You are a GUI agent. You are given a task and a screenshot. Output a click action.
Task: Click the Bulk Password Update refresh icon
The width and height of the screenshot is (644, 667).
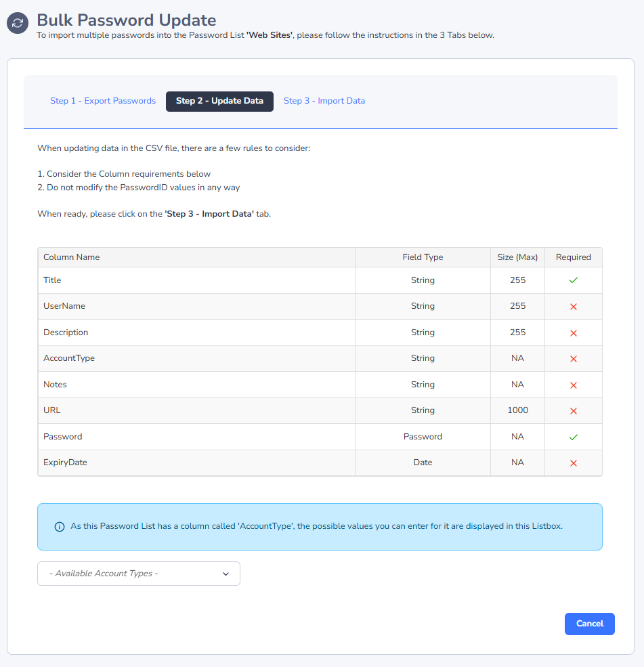18,22
